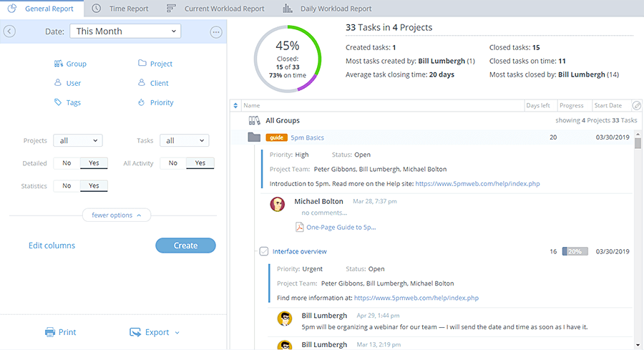
Task: Click the 5pm Basics project folder icon
Action: (x=254, y=137)
